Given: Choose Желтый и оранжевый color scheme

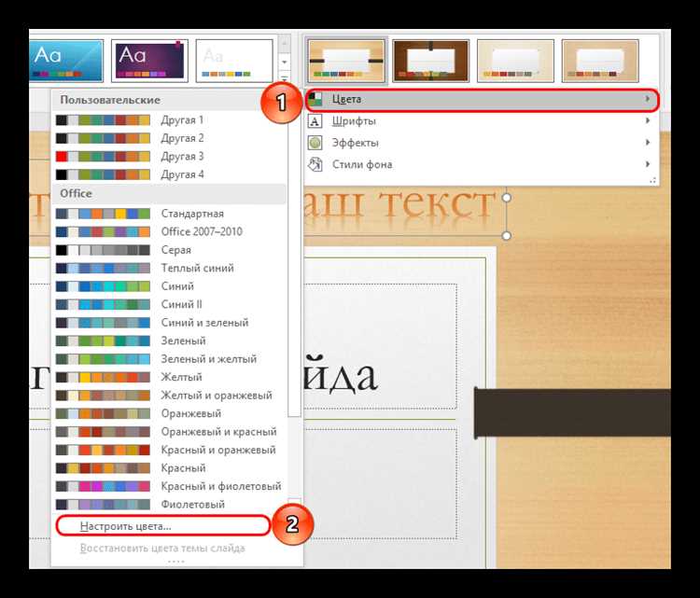Looking at the screenshot, I should (x=170, y=396).
